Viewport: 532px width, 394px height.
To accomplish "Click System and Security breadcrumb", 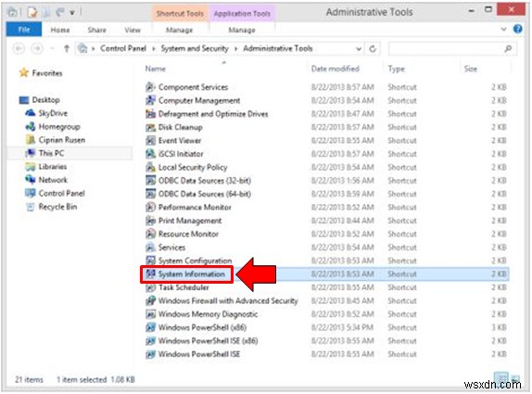I will pos(195,48).
